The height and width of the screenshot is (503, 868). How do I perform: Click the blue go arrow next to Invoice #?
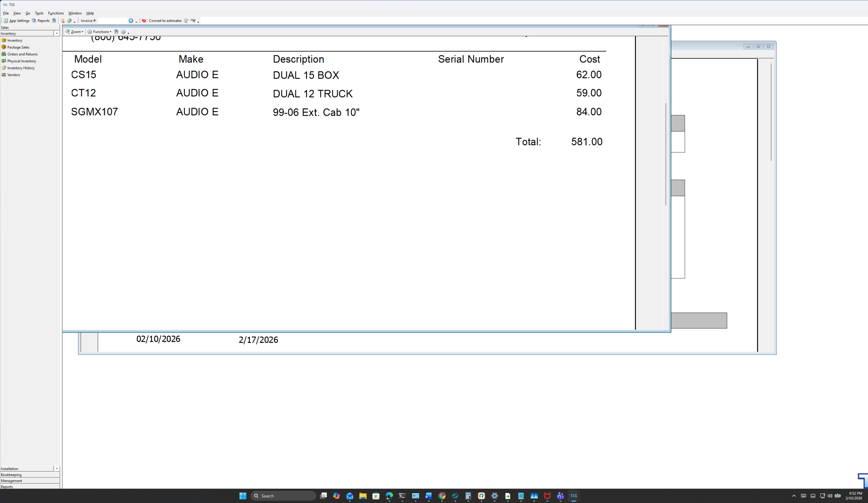(x=130, y=21)
